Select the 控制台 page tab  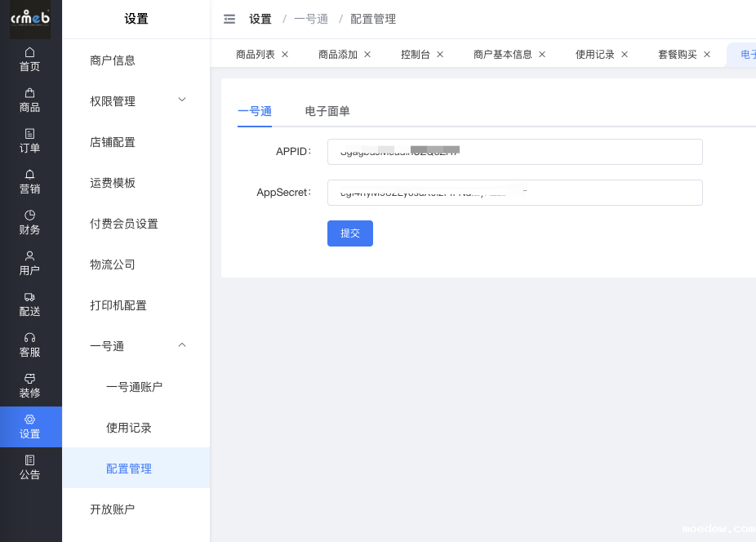click(416, 55)
